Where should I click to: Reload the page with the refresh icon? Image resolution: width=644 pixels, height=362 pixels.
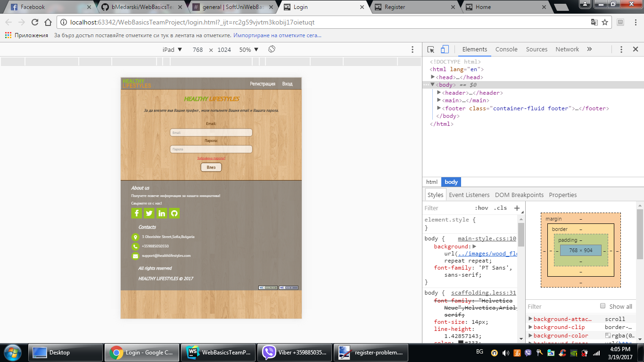point(34,22)
